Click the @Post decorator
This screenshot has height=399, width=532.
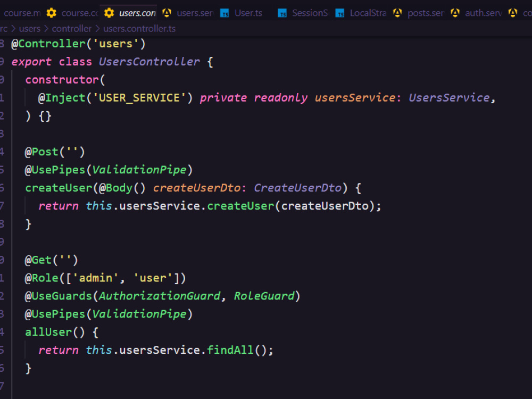(x=41, y=152)
